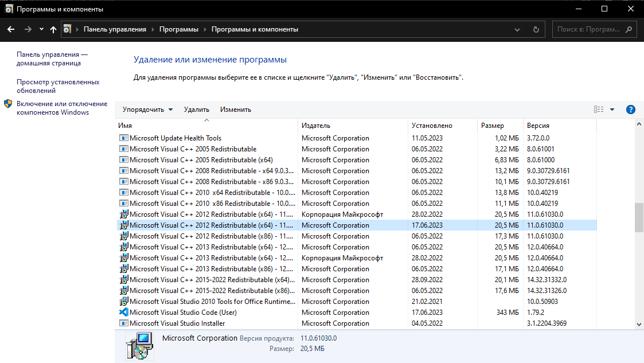Click the Visual Studio Code icon
Image resolution: width=644 pixels, height=363 pixels.
(123, 313)
